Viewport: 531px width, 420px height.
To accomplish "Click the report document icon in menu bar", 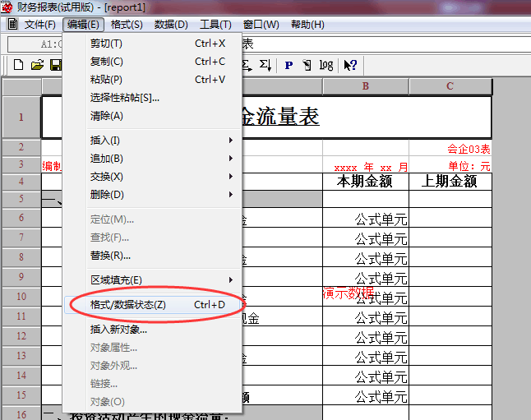I will 12,25.
